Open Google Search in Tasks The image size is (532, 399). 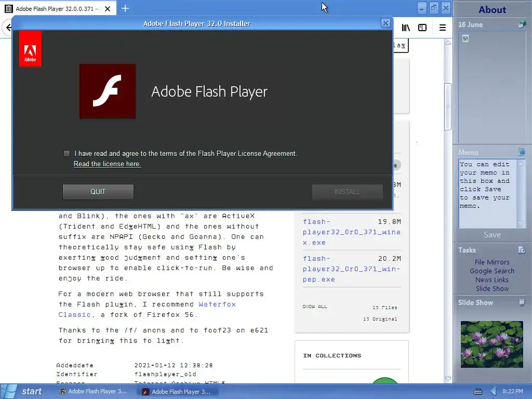click(492, 271)
